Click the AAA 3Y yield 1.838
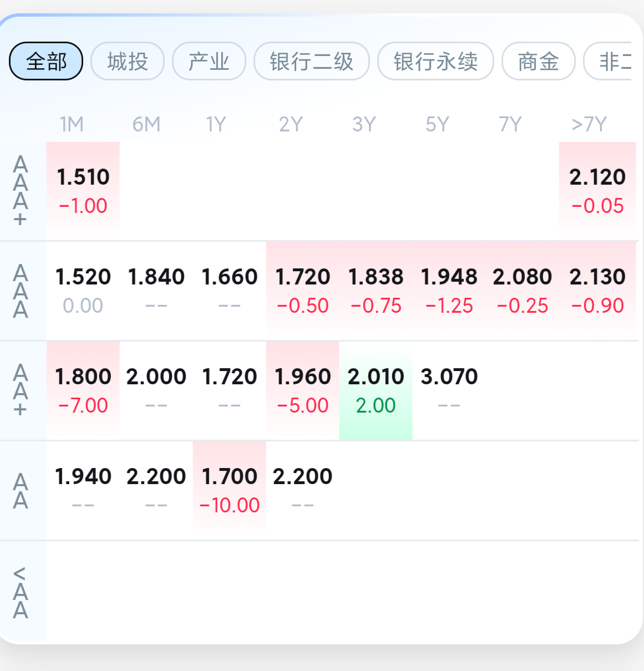 point(376,291)
